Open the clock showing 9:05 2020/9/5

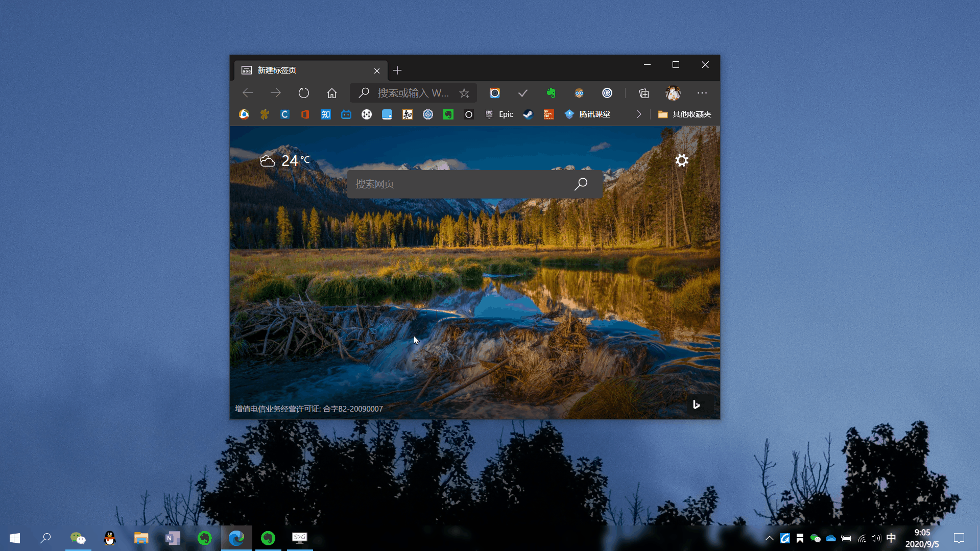(x=922, y=538)
